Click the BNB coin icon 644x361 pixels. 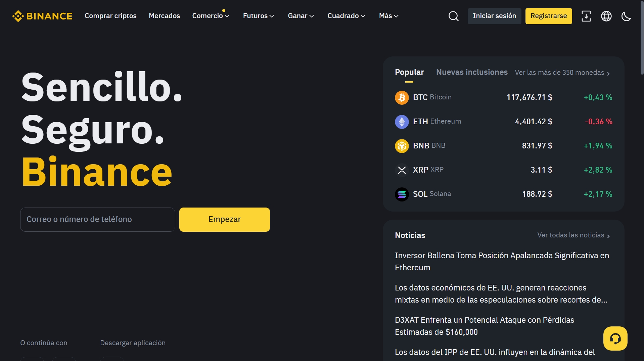pyautogui.click(x=402, y=146)
